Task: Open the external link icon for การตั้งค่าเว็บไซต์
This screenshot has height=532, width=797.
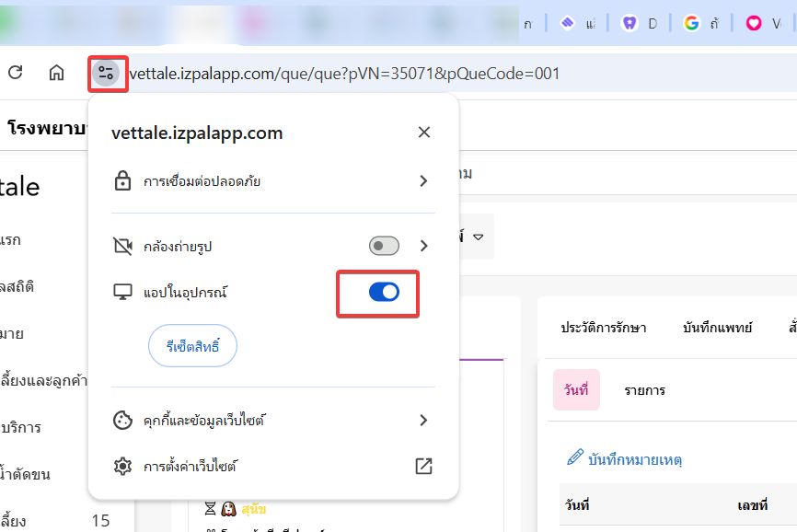Action: click(x=424, y=466)
